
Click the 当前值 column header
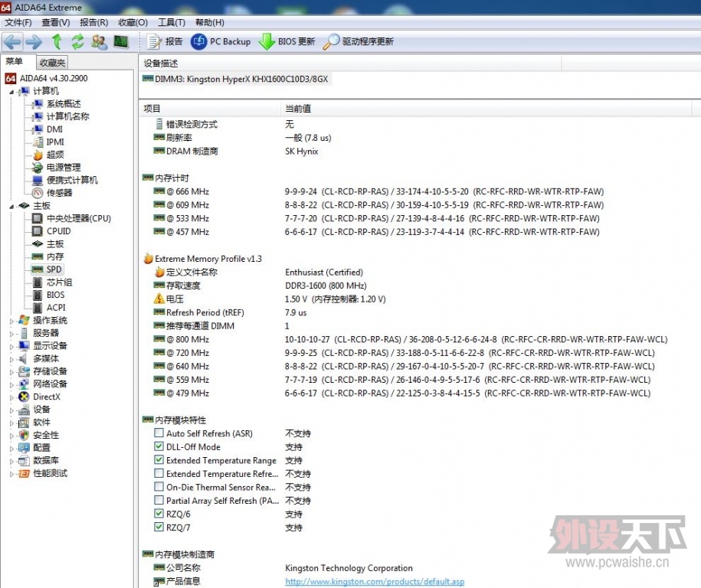coord(486,109)
